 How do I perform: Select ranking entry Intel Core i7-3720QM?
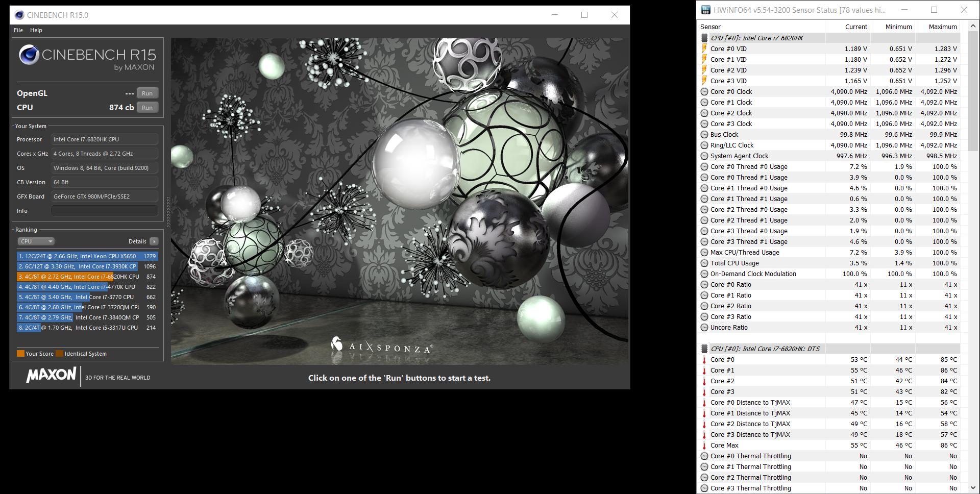[87, 307]
